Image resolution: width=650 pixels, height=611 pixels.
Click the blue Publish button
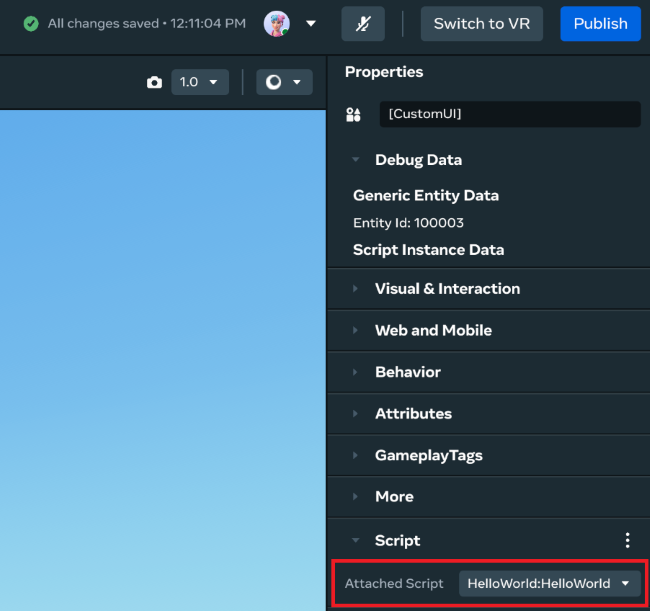[600, 23]
